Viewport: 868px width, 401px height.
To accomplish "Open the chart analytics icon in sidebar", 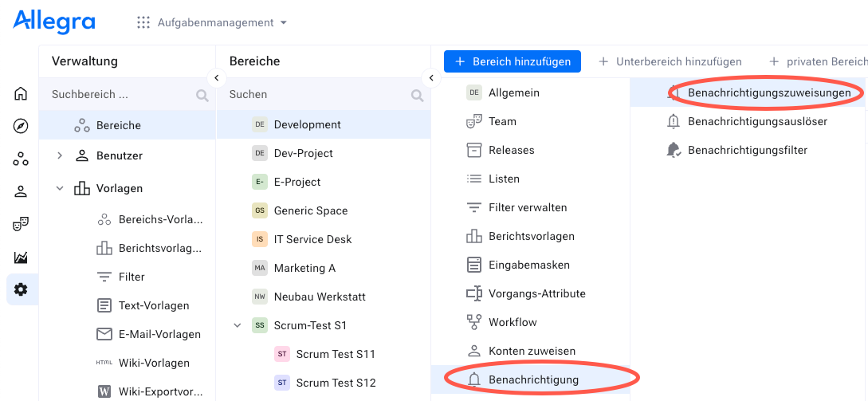I will point(21,257).
